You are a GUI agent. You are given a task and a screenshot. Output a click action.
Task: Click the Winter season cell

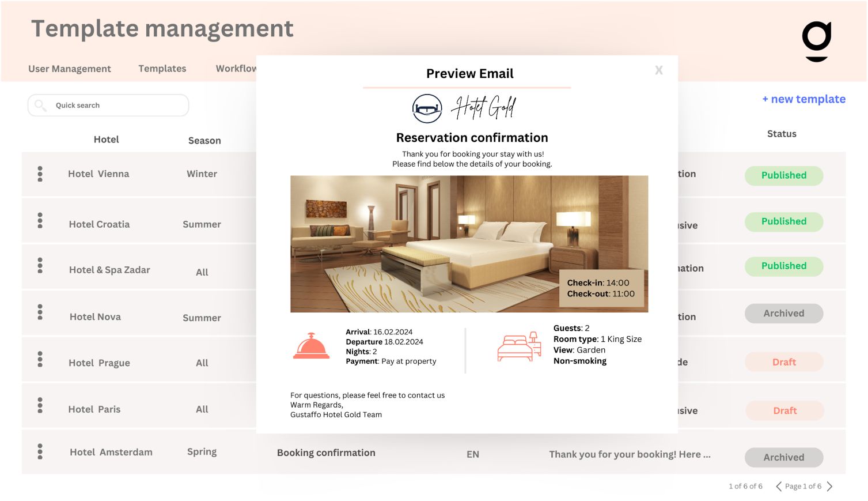coord(202,174)
